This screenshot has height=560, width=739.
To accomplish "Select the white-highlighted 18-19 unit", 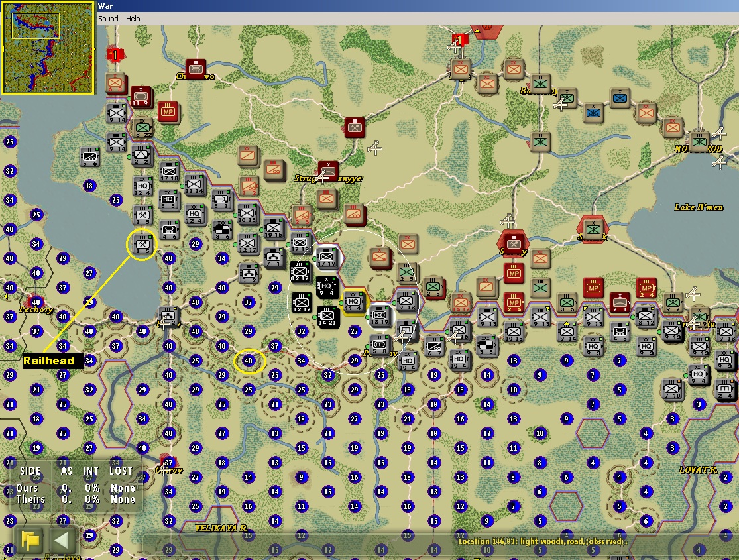I will tap(380, 315).
